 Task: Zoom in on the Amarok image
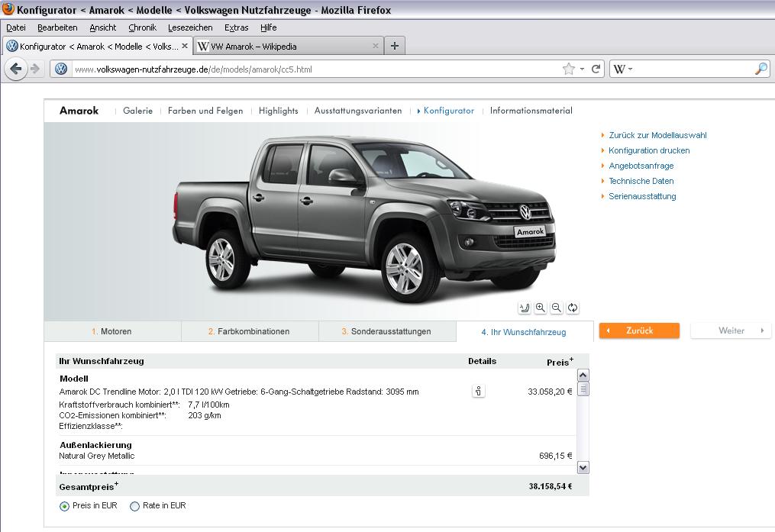(x=541, y=308)
